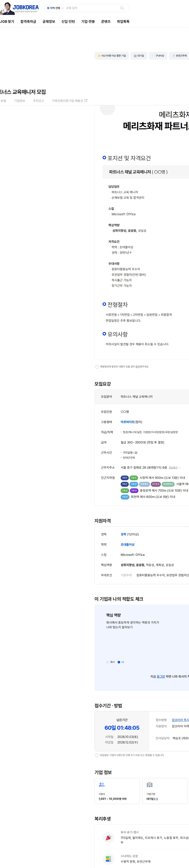Open the 취업톡톡 menu
The image size is (189, 868).
[123, 22]
